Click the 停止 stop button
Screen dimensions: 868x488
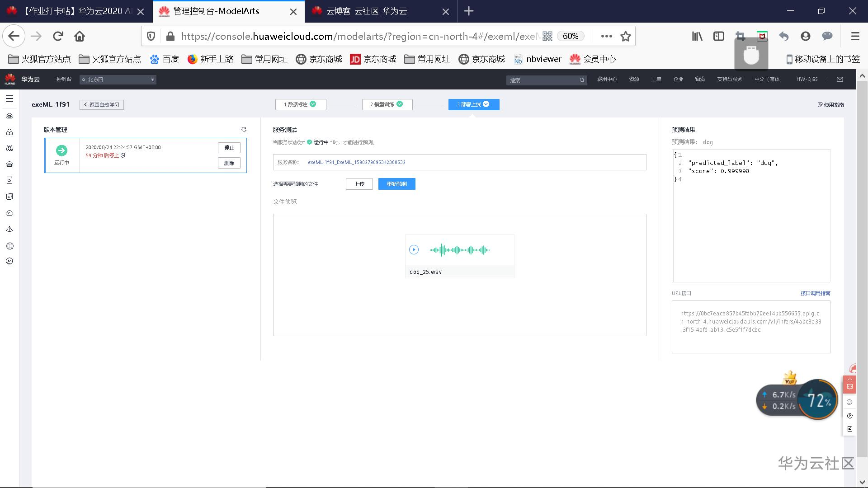pos(229,148)
